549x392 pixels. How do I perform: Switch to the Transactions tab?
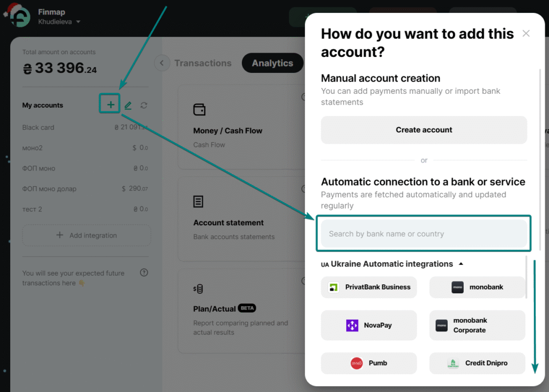click(x=203, y=63)
